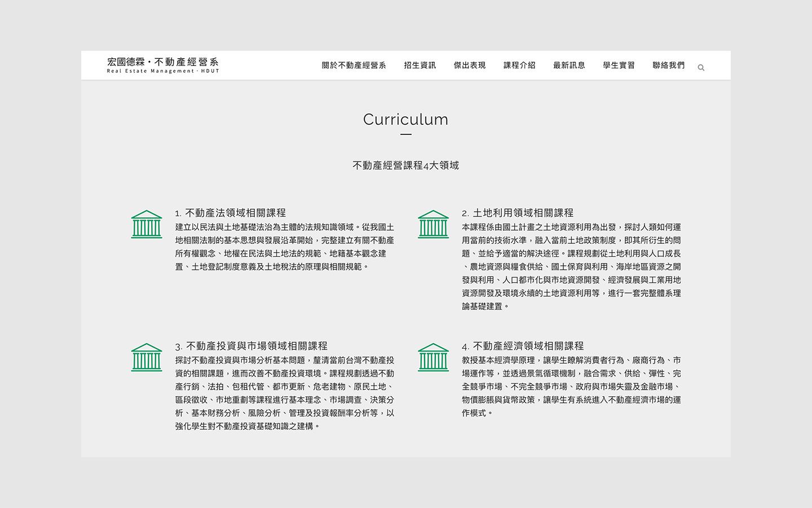
Task: Go to 傑出表現 in the navigation
Action: coord(469,65)
